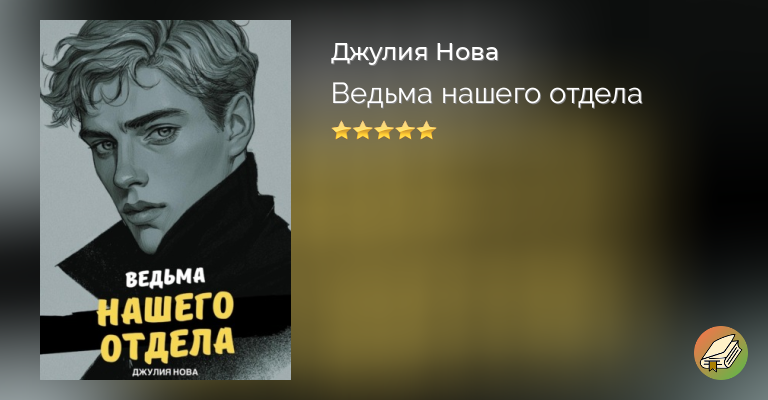The image size is (768, 400).
Task: Open the title Ведьма нашего отдела
Action: click(x=486, y=94)
